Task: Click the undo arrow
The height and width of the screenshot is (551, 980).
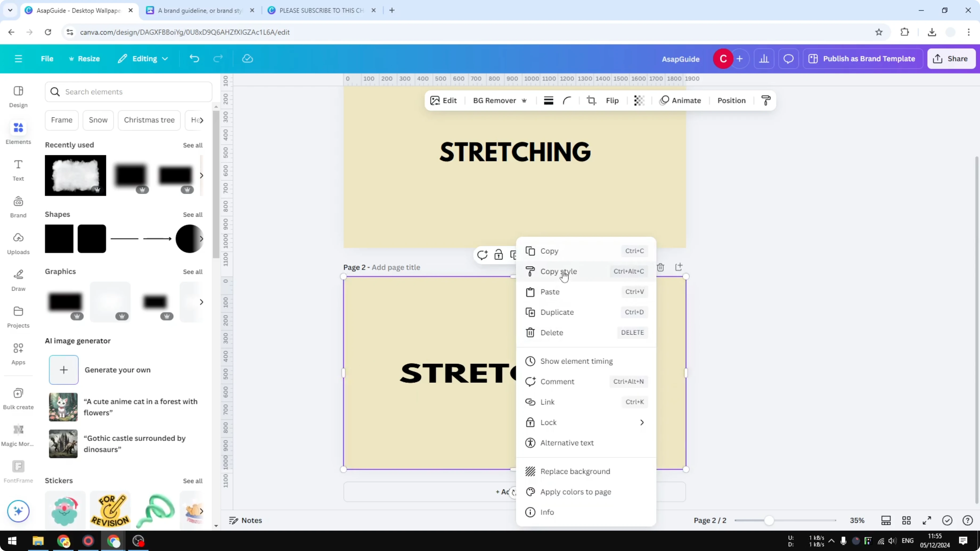Action: pos(194,59)
